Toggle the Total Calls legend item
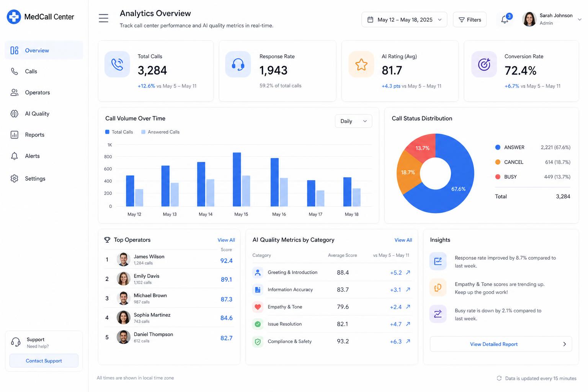Image resolution: width=588 pixels, height=392 pixels. pyautogui.click(x=119, y=132)
